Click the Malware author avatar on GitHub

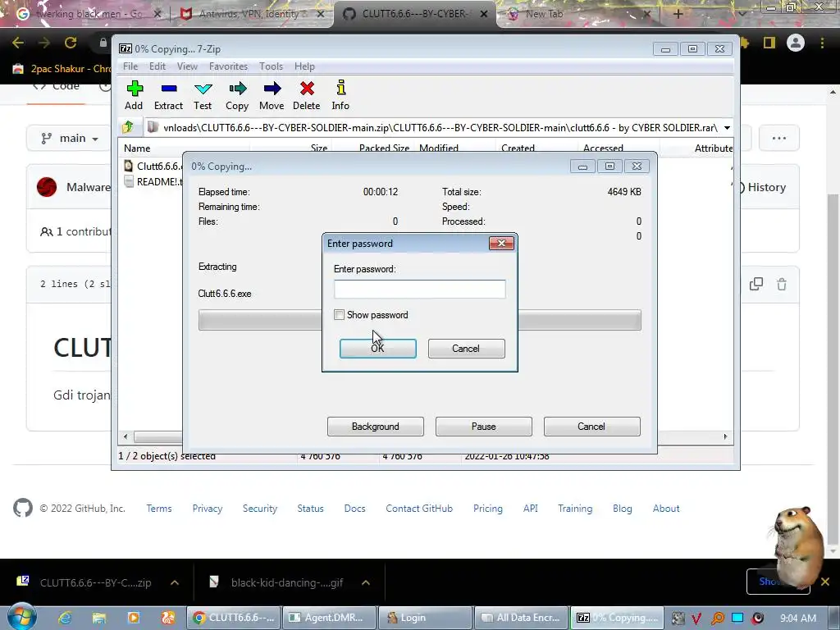(47, 187)
